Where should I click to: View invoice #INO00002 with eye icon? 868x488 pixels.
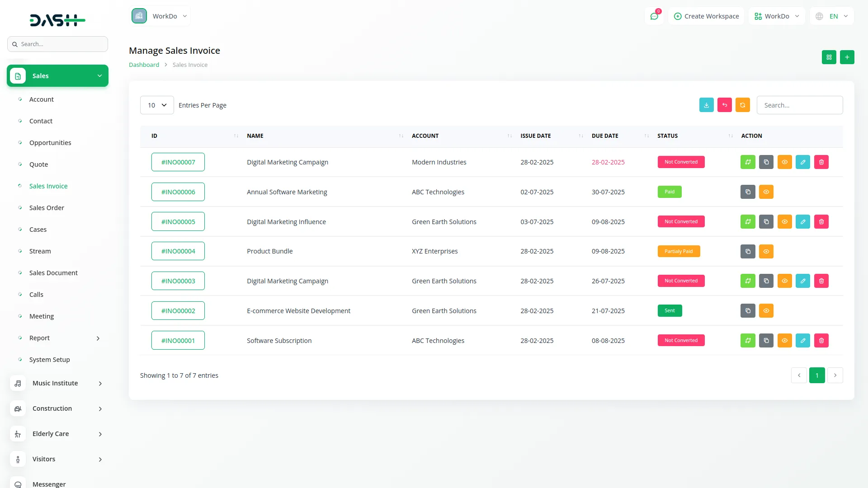[766, 311]
